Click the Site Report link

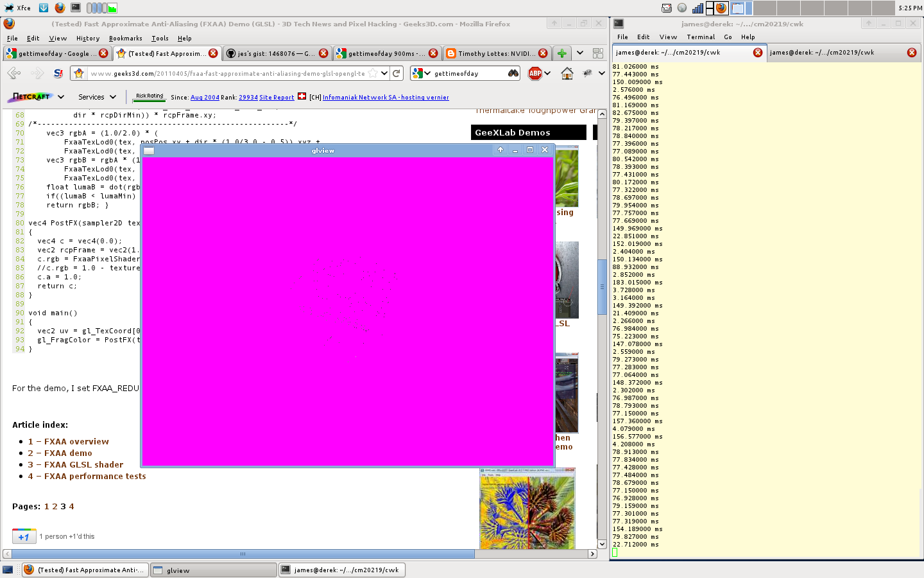pyautogui.click(x=277, y=98)
